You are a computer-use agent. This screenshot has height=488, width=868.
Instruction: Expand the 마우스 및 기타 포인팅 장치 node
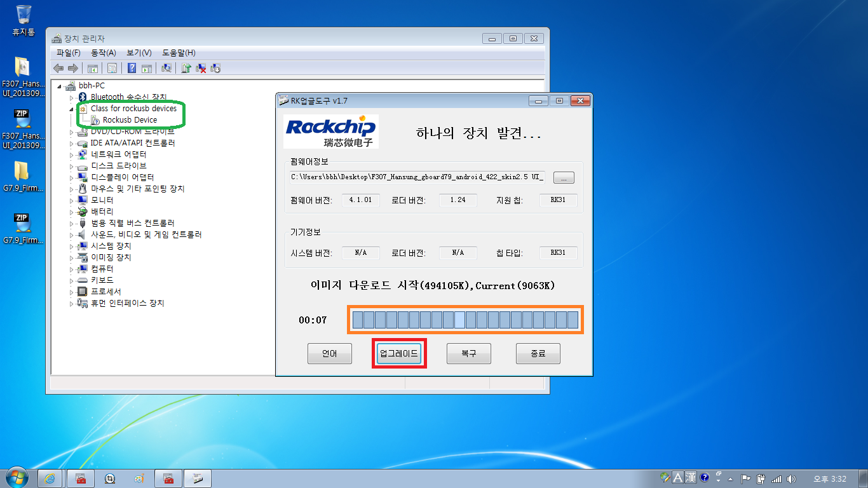point(72,189)
